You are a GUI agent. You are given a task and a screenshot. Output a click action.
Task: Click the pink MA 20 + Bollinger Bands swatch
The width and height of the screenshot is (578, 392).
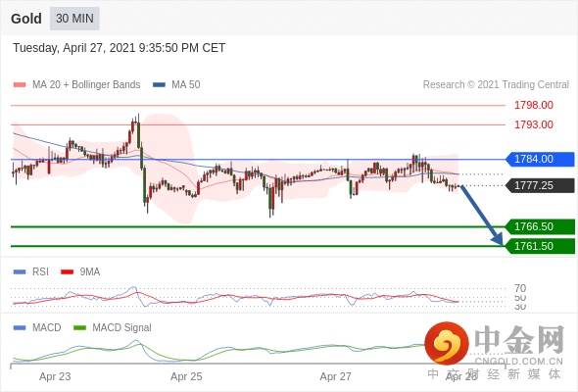[20, 85]
